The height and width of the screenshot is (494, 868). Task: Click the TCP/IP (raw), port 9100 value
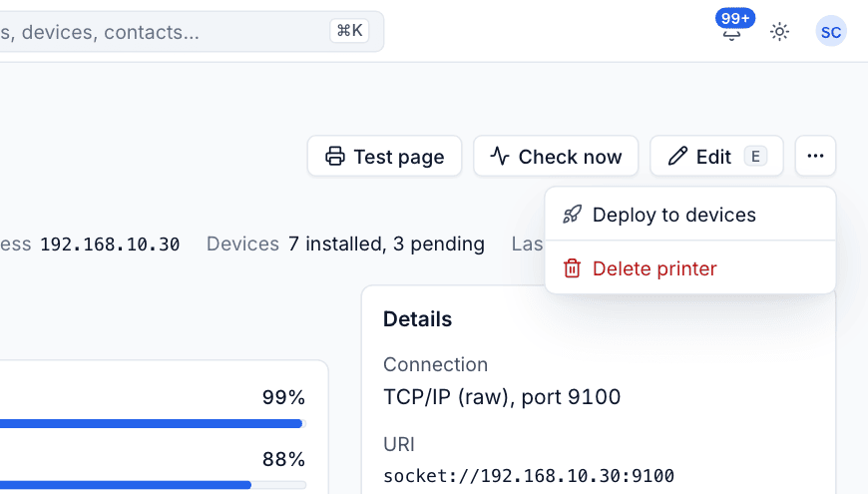pos(502,397)
